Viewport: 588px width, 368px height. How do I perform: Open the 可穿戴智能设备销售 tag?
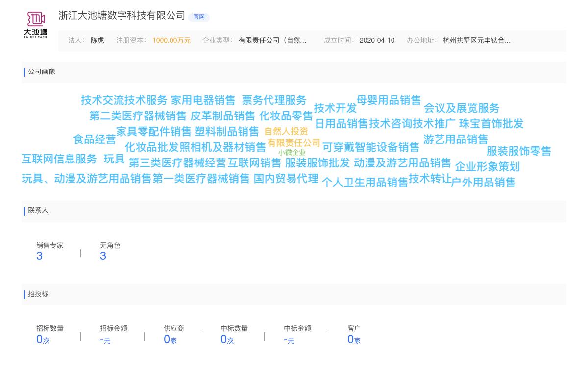coord(371,147)
